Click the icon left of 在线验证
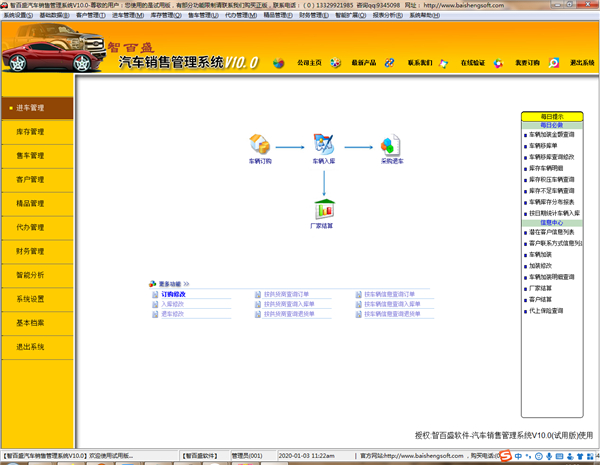The height and width of the screenshot is (465, 600). click(x=444, y=63)
